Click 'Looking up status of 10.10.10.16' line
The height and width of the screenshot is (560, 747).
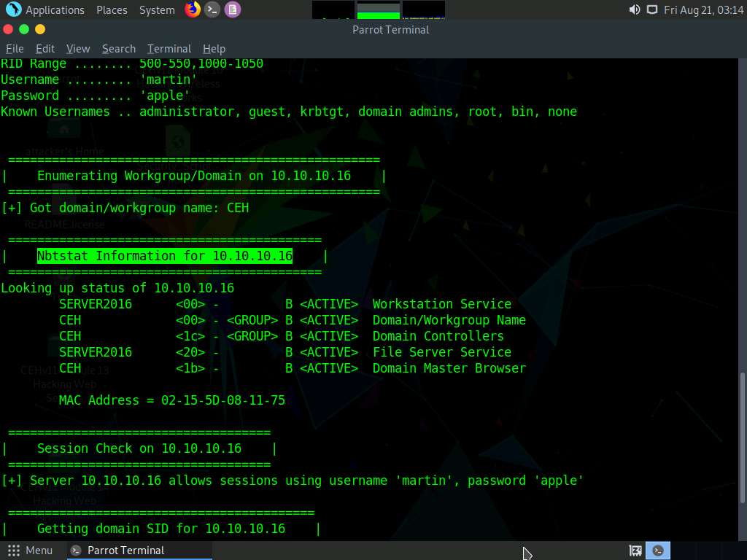pyautogui.click(x=117, y=287)
